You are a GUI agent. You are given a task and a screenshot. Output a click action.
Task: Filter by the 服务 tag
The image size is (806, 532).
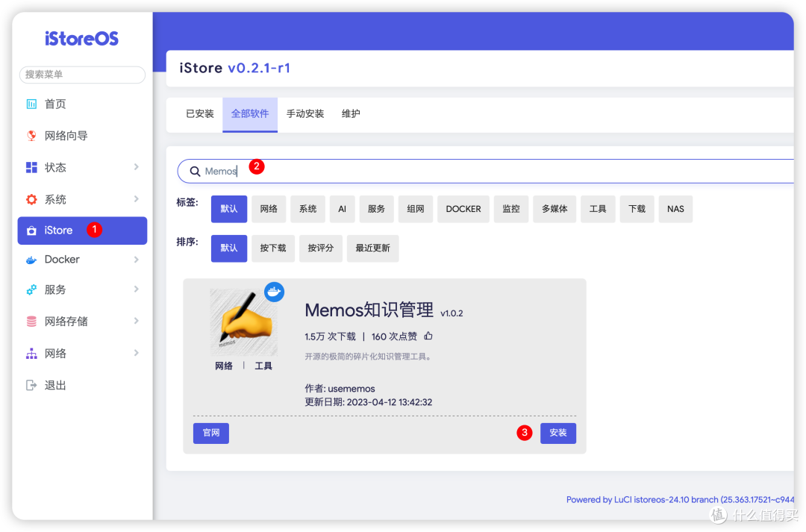376,209
